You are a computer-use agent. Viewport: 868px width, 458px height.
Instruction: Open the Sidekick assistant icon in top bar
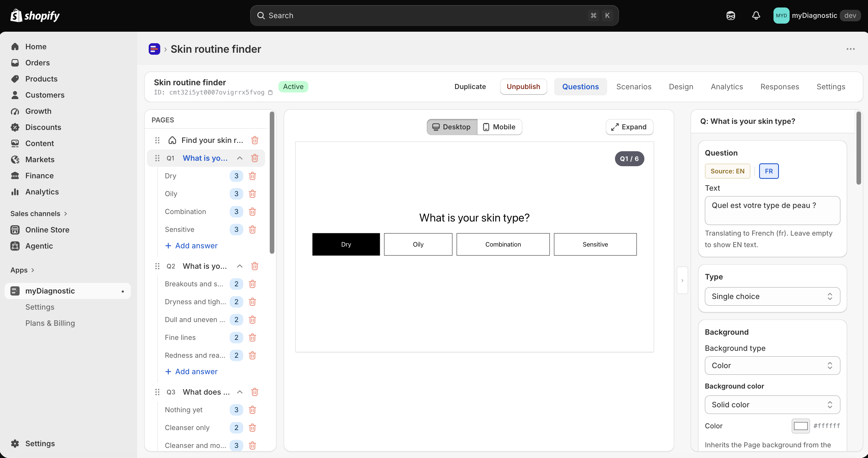pos(731,16)
